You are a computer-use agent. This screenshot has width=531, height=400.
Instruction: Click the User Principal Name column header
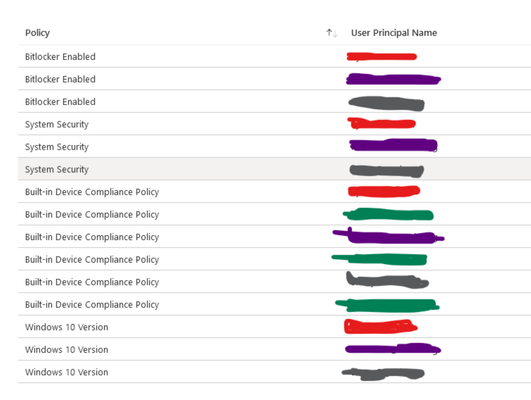[x=394, y=33]
